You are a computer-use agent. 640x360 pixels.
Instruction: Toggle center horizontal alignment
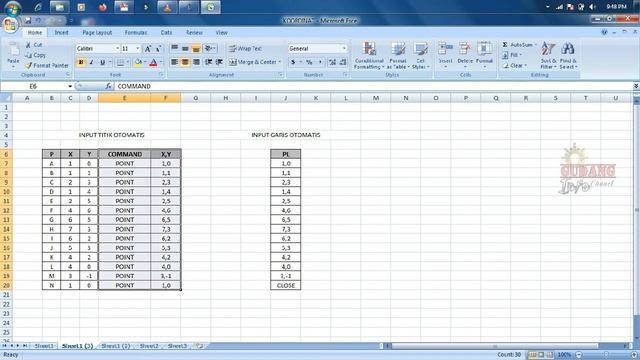tap(185, 62)
